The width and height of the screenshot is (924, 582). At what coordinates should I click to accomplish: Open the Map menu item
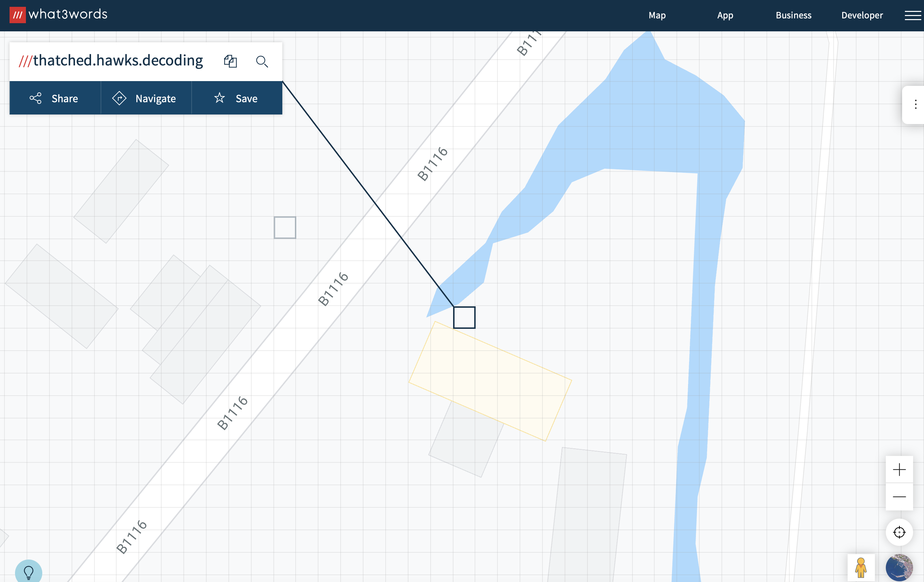pyautogui.click(x=657, y=15)
